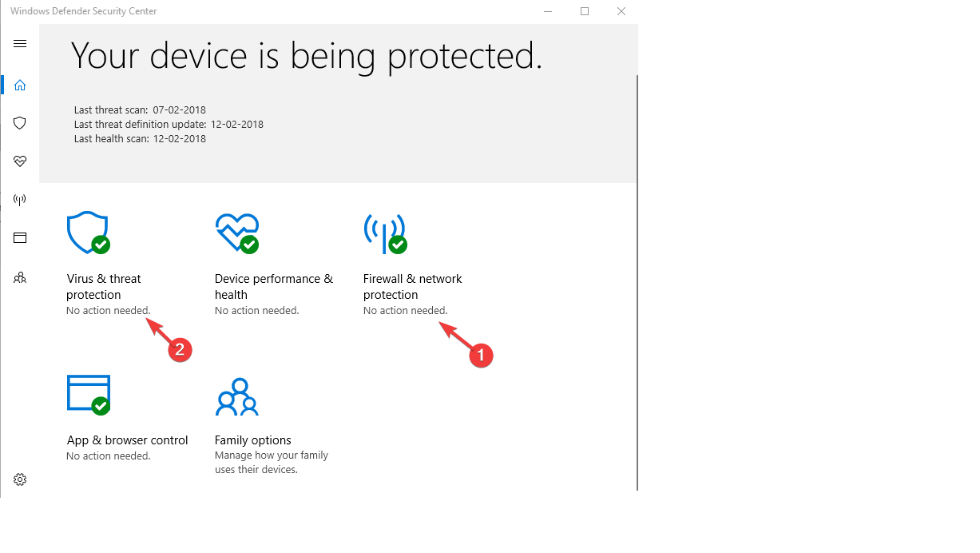
Task: Open Firewall & network protection text link
Action: point(412,287)
